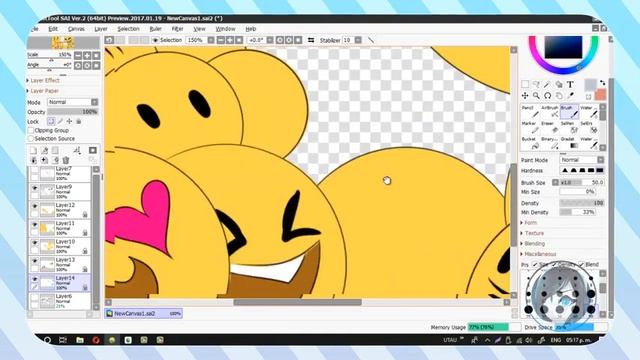640x360 pixels.
Task: Delete the selected layer with trash icon
Action: pyautogui.click(x=66, y=160)
